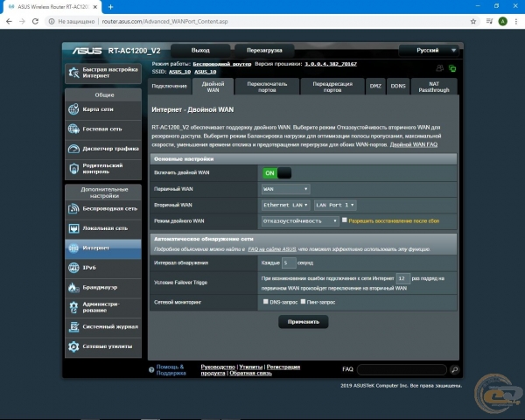Screen dimensions: 525x420
Task: Open the Traffic Manager gauge icon
Action: point(73,149)
